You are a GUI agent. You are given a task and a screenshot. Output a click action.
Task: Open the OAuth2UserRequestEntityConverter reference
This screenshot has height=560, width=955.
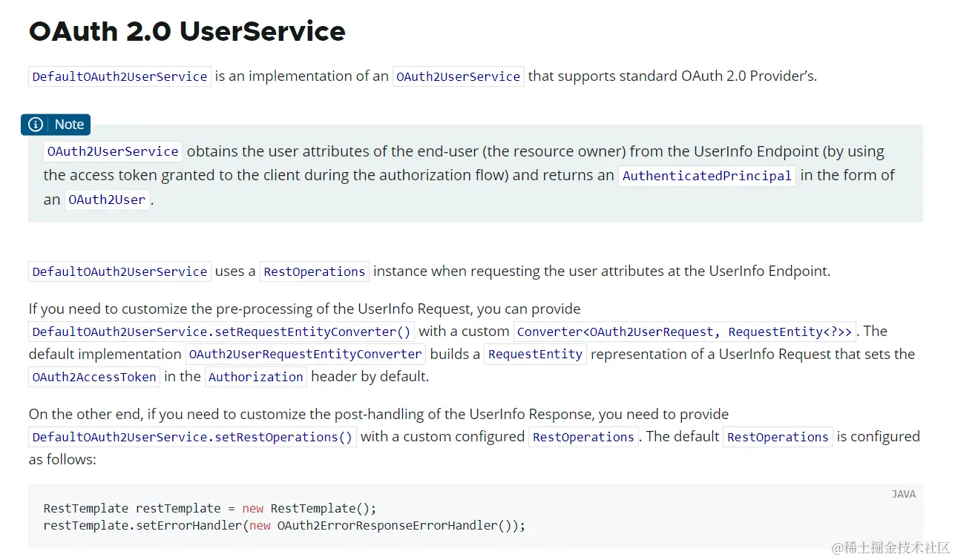(305, 354)
